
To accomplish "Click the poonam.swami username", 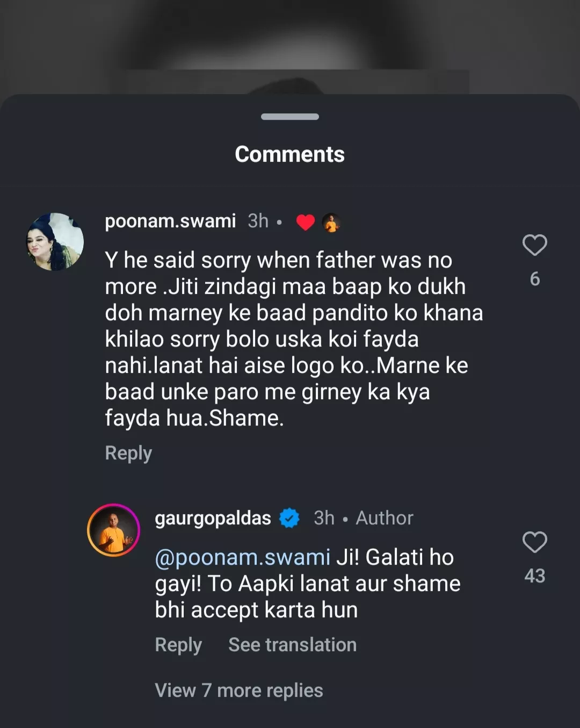I will click(x=170, y=221).
